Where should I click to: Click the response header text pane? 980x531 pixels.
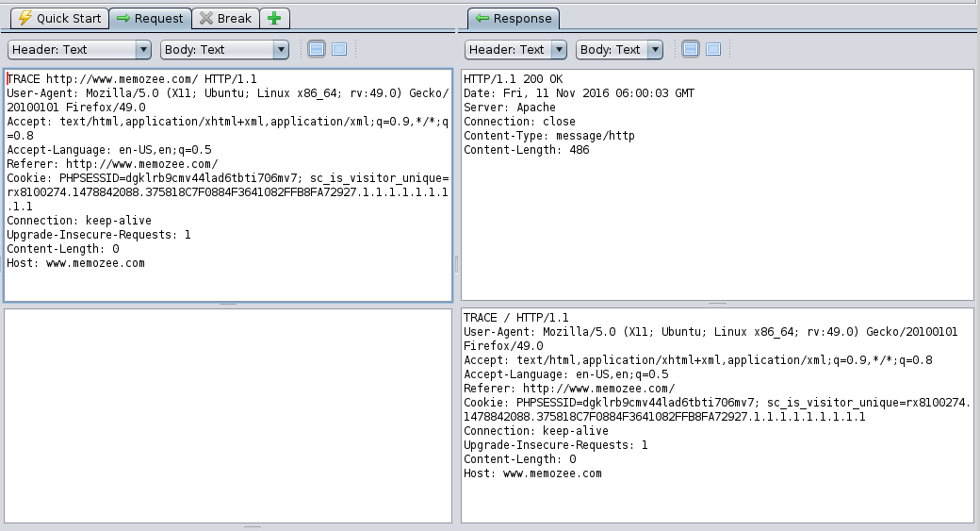[717, 185]
